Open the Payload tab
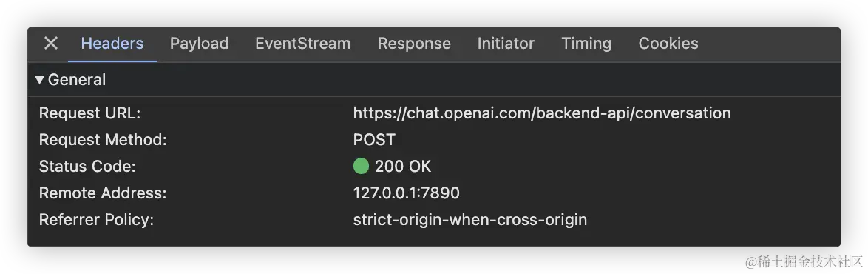Screen dimensions: 868x274 click(x=200, y=43)
